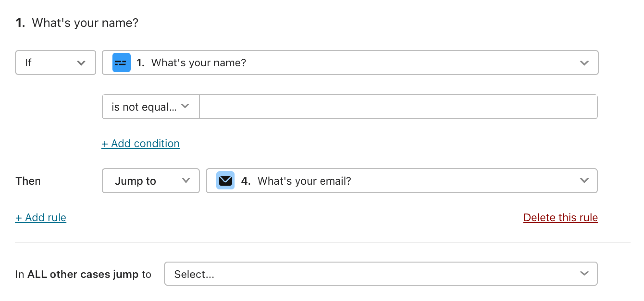Expand the 'What's your name?' question selector
Viewport: 644px width, 301px height.
[350, 63]
